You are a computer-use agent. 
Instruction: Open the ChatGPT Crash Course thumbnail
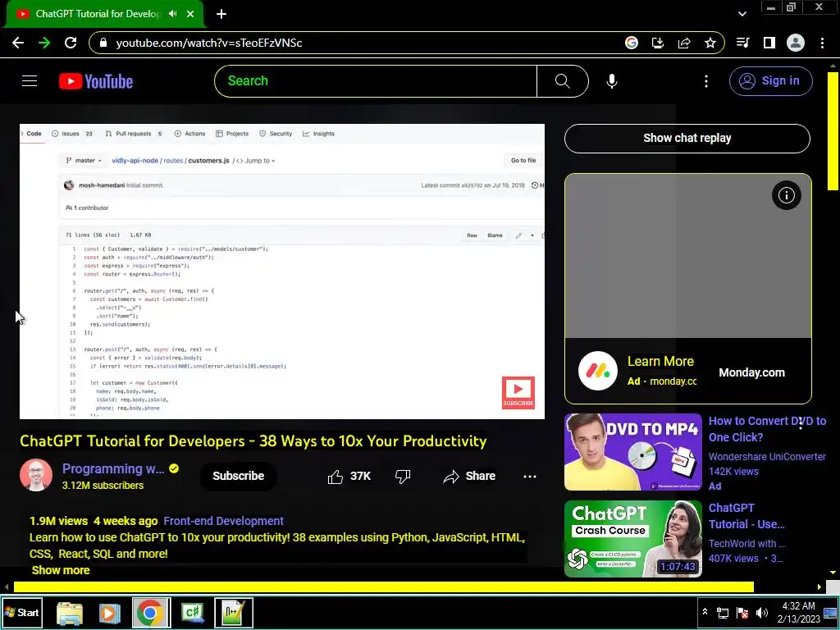pyautogui.click(x=633, y=539)
